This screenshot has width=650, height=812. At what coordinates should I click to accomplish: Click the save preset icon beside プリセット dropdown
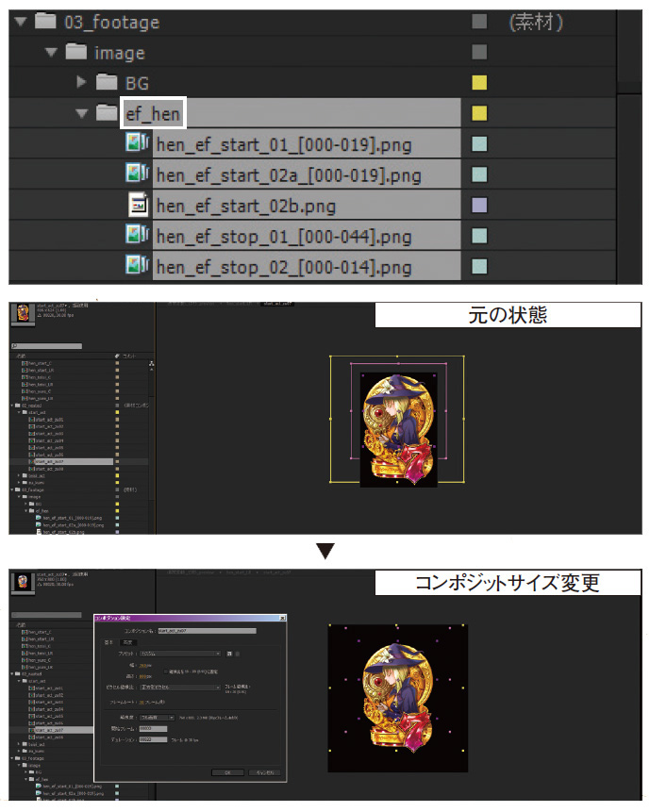[229, 655]
